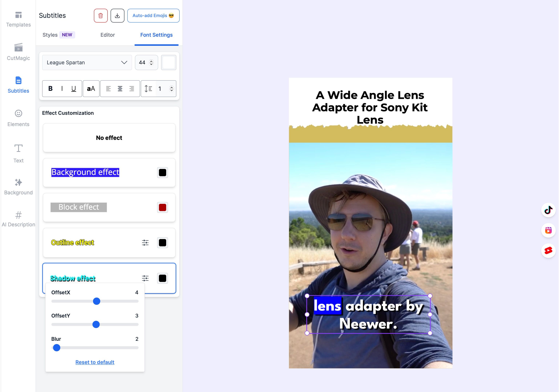559x392 pixels.
Task: Click the TikTok preview icon
Action: tap(548, 210)
